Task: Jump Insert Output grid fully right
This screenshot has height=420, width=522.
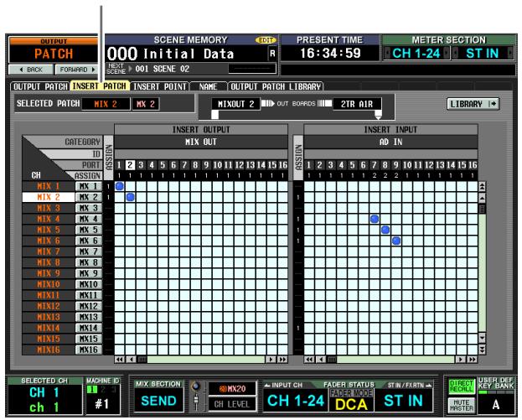Action: click(282, 360)
